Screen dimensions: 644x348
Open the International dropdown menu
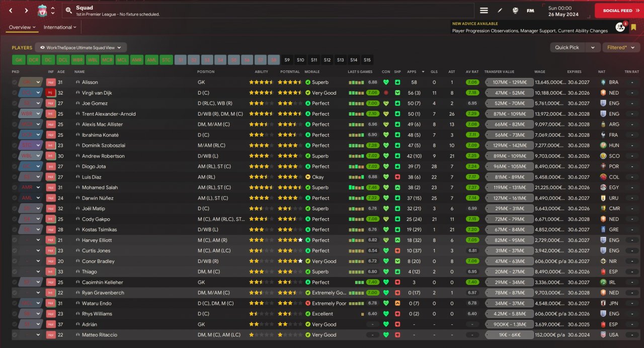pos(60,27)
